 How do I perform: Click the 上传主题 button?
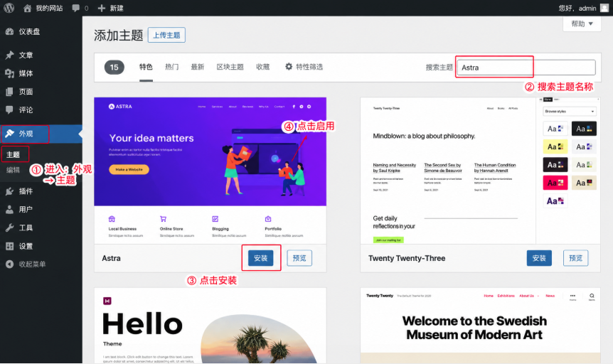(x=166, y=35)
